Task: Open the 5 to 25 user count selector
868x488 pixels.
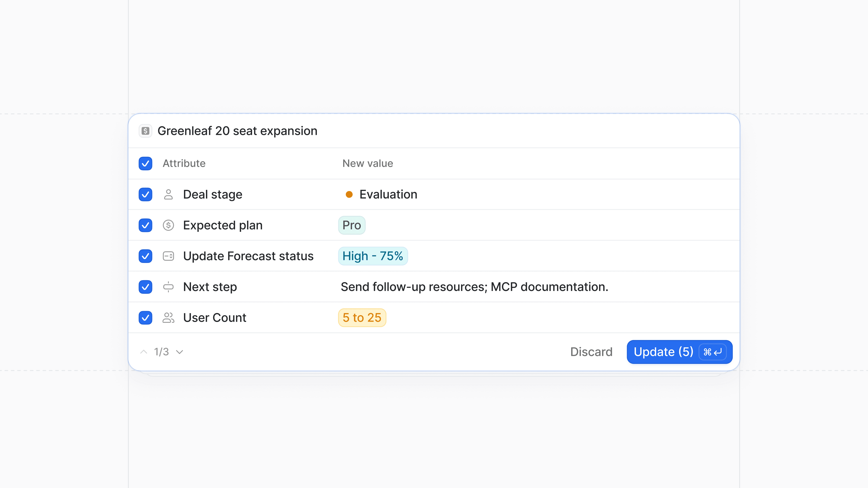Action: click(x=362, y=318)
